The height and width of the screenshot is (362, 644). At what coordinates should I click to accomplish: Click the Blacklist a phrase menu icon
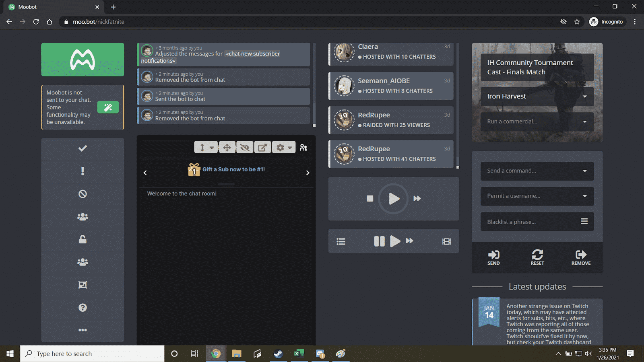(584, 221)
